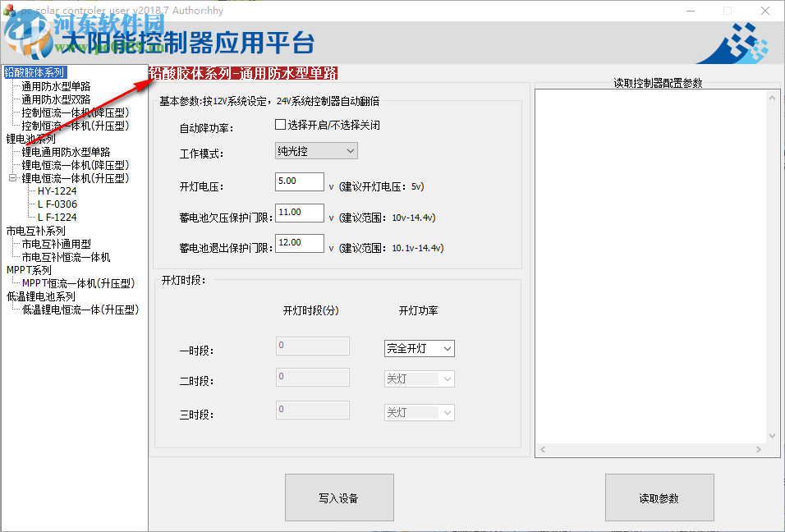Click the 开灯时段(分) column header

pyautogui.click(x=311, y=311)
